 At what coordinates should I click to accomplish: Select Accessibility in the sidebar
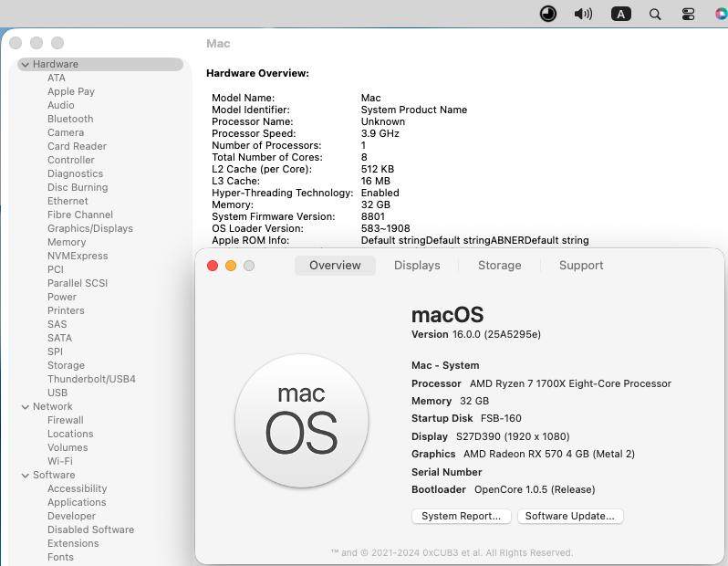pos(77,489)
